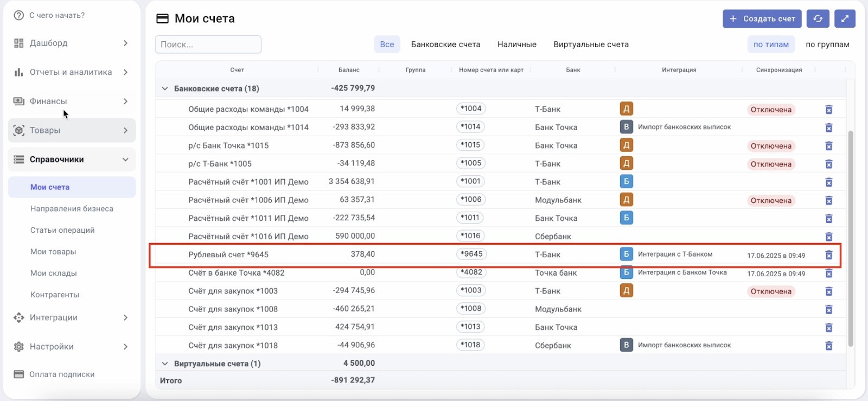Screen dimensions: 868x401
Task: Open Контрагенты in the sidebar
Action: coord(55,295)
